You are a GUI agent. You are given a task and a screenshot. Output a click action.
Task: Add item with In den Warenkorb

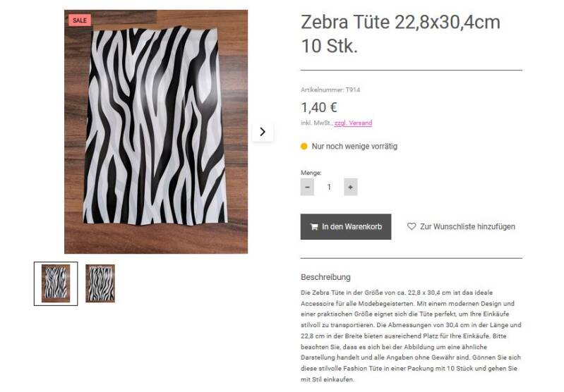345,227
